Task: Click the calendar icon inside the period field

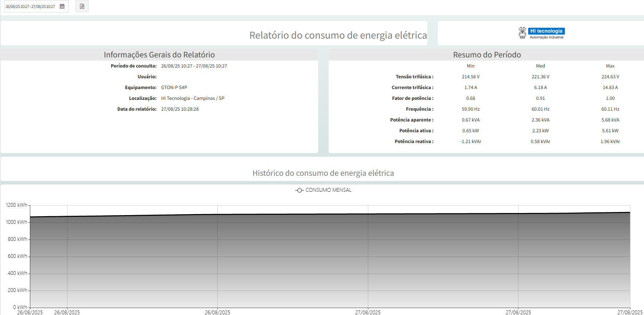Action: (62, 6)
